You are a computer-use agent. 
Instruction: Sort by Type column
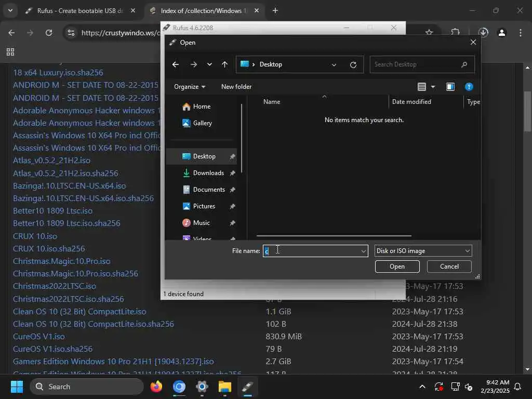point(473,102)
